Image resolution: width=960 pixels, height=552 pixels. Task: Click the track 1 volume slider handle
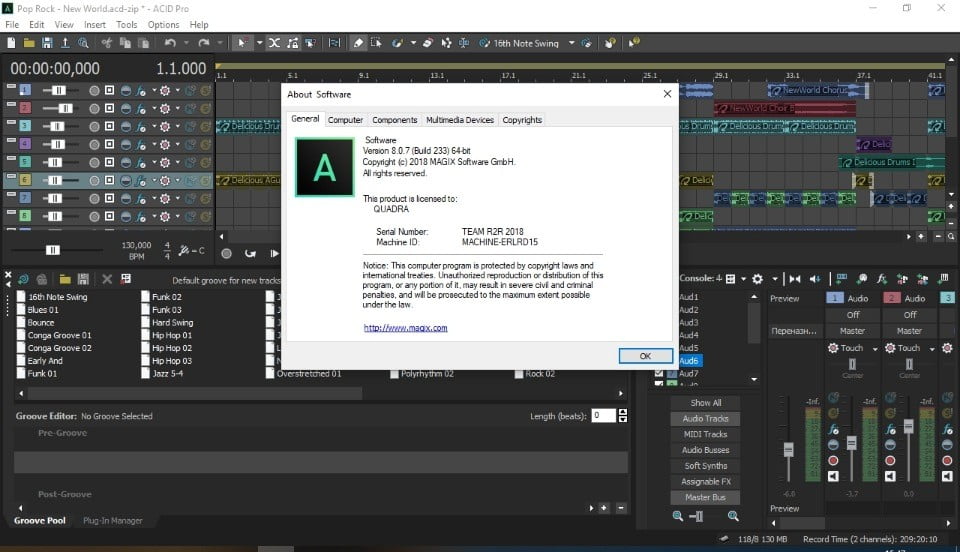point(58,91)
